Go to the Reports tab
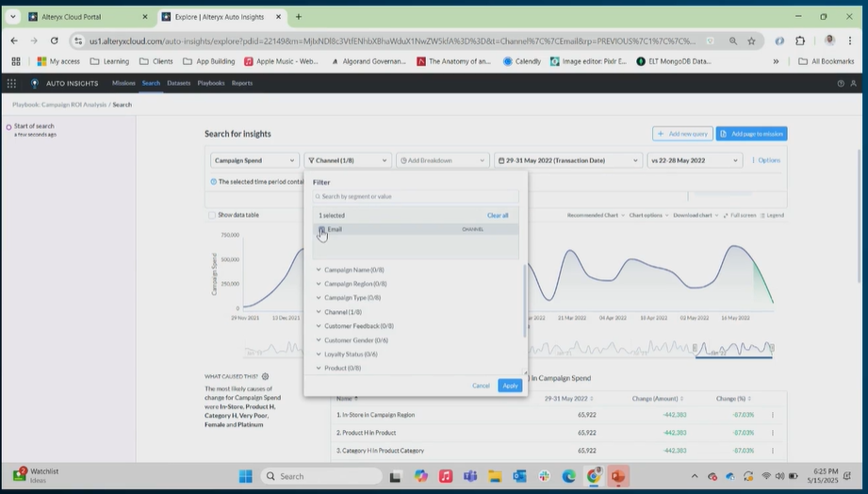The image size is (868, 494). point(242,83)
